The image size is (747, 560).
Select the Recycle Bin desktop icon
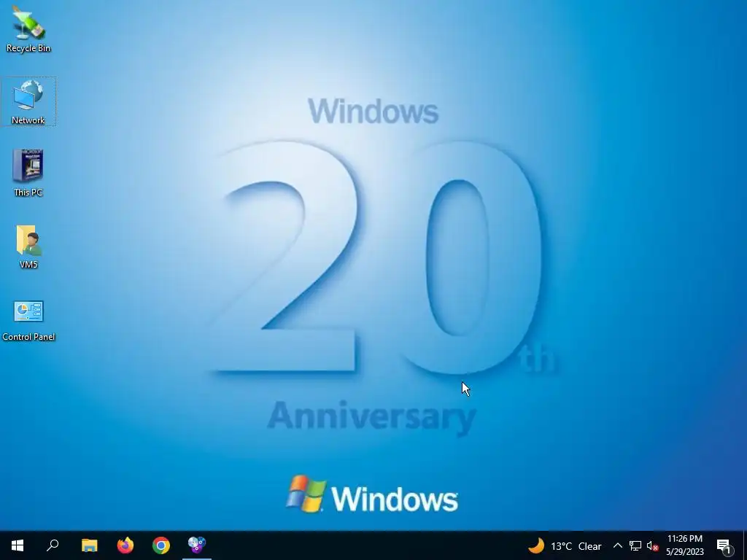tap(28, 29)
